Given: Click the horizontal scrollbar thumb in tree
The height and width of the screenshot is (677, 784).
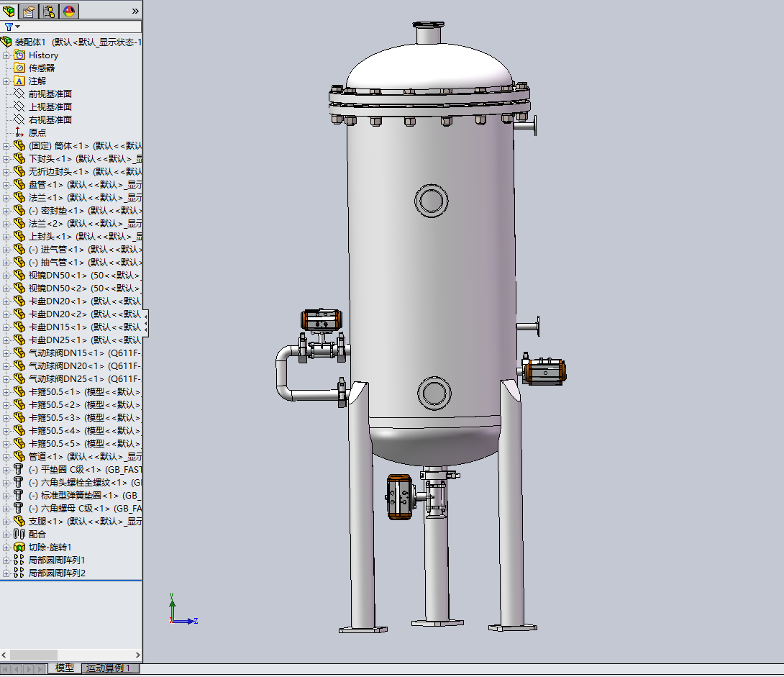Looking at the screenshot, I should click(x=34, y=655).
